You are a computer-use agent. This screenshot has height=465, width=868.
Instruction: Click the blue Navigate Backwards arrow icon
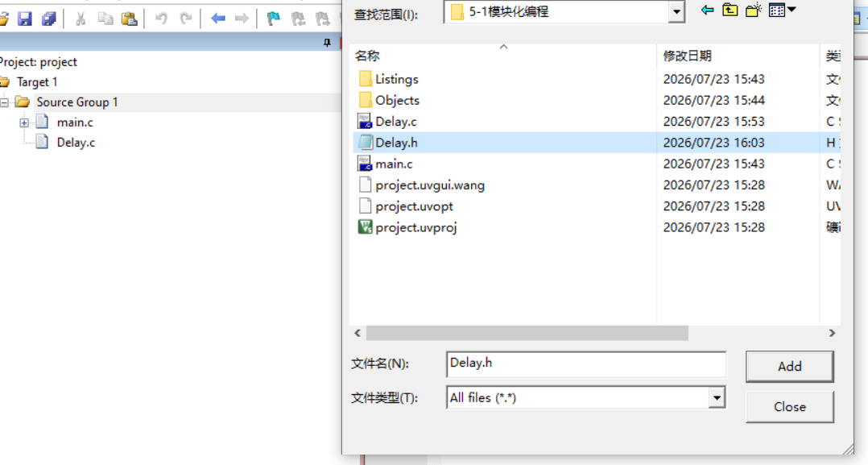[x=217, y=19]
